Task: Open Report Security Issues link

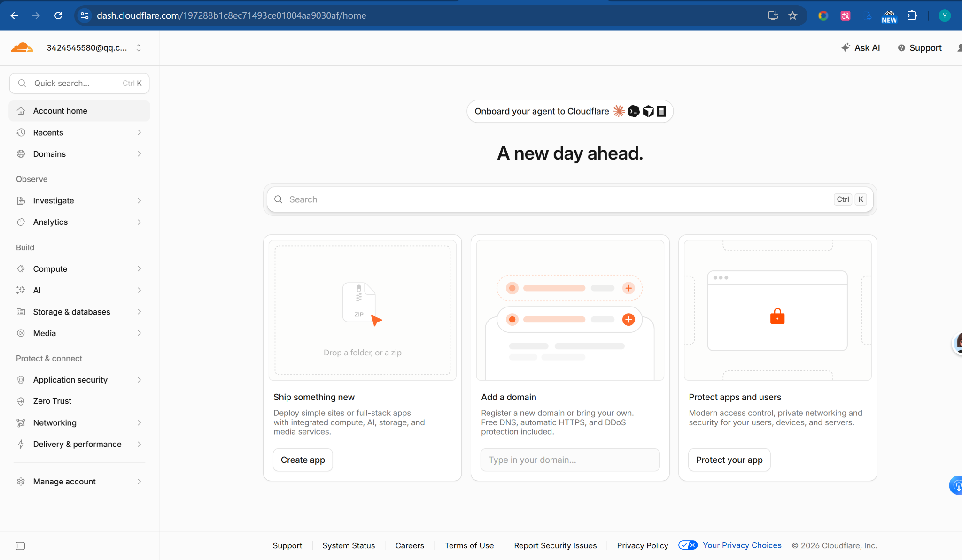Action: pos(555,545)
